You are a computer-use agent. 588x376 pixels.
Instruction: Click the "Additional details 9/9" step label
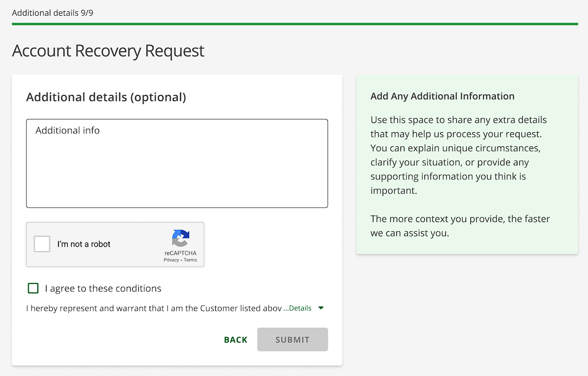pos(54,12)
